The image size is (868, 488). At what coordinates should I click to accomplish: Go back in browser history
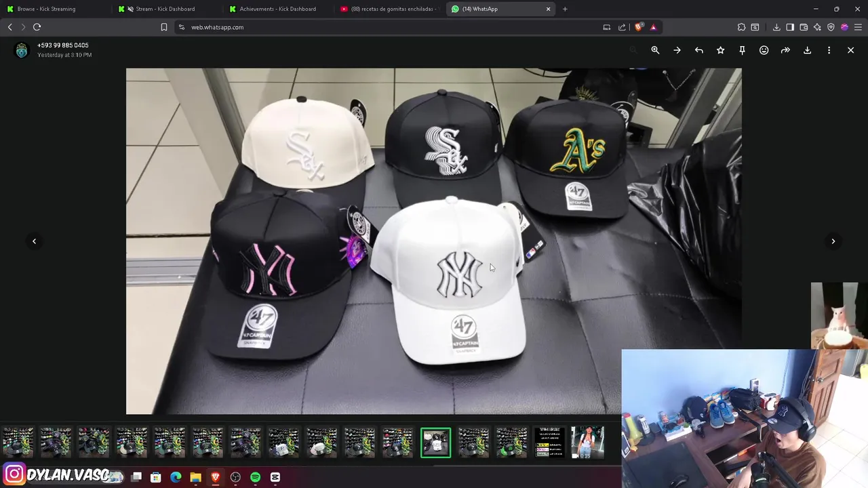click(9, 27)
